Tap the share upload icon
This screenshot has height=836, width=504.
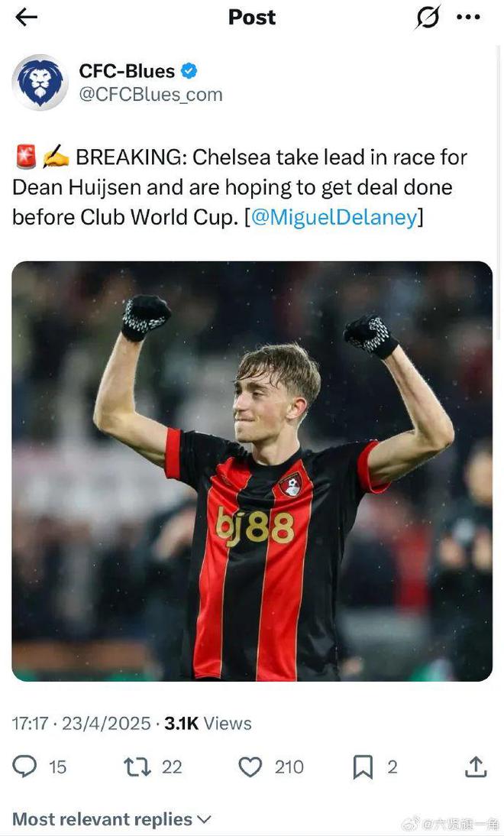(x=476, y=766)
